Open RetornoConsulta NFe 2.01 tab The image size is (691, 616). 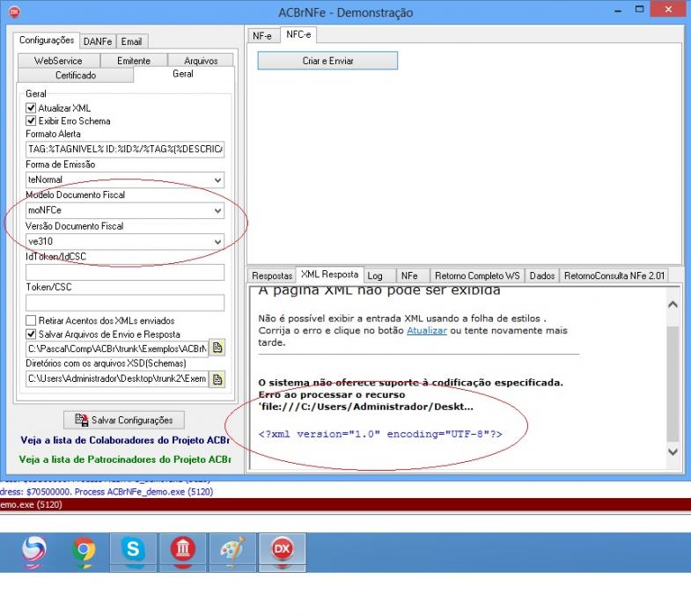click(614, 275)
